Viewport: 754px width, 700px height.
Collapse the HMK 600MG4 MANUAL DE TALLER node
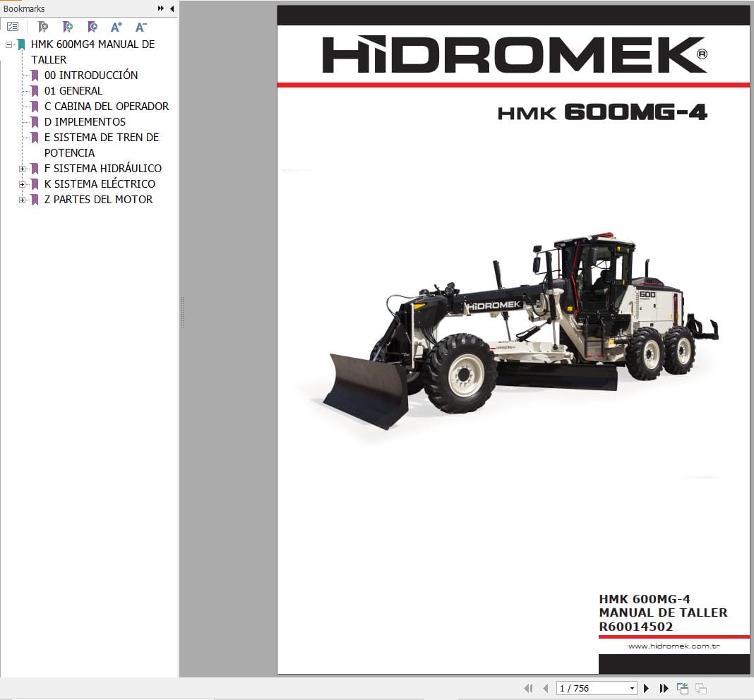coord(8,44)
